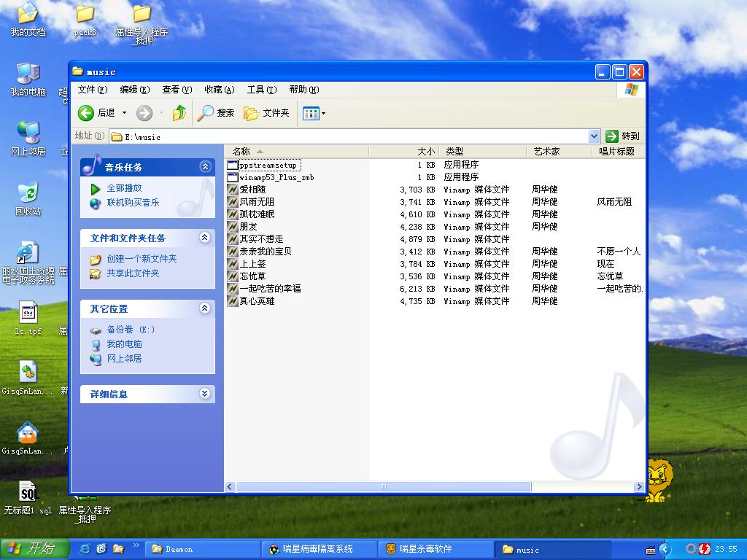747x560 pixels.
Task: Select the 风雨无阻 music file
Action: click(257, 202)
